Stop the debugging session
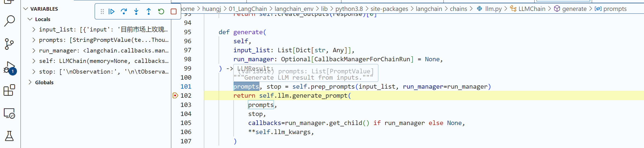Viewport: 644px width, 148px height. coord(173,11)
